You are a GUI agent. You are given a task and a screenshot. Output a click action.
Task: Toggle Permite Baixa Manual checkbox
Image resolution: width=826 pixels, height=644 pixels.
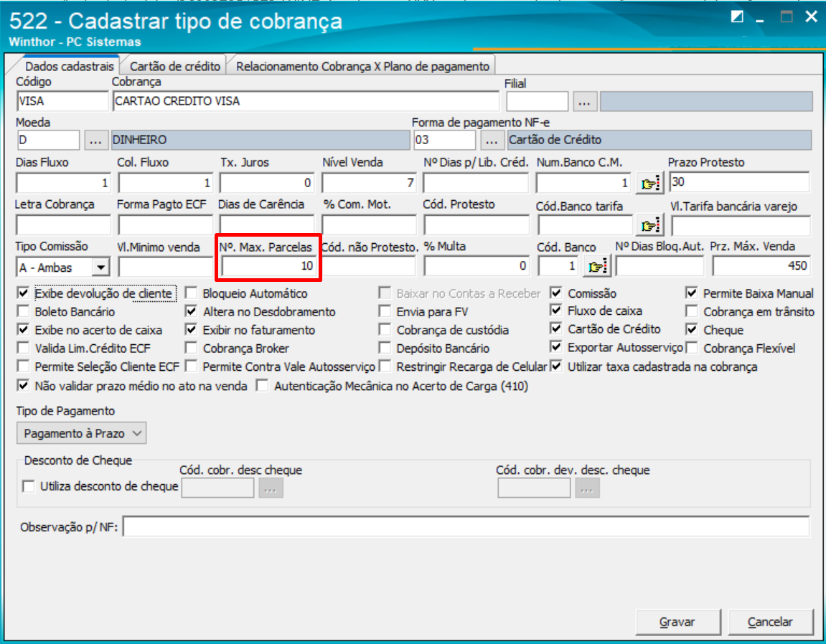[692, 293]
